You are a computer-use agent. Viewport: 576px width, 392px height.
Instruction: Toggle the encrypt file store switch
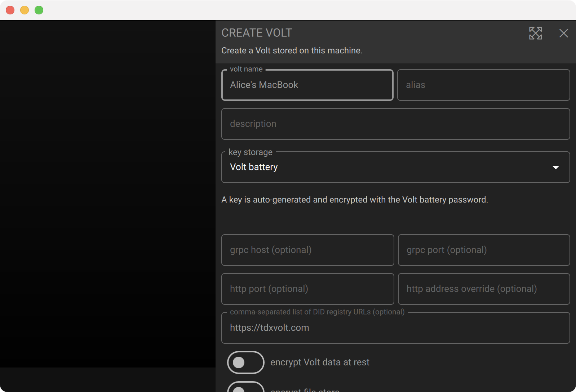point(246,387)
